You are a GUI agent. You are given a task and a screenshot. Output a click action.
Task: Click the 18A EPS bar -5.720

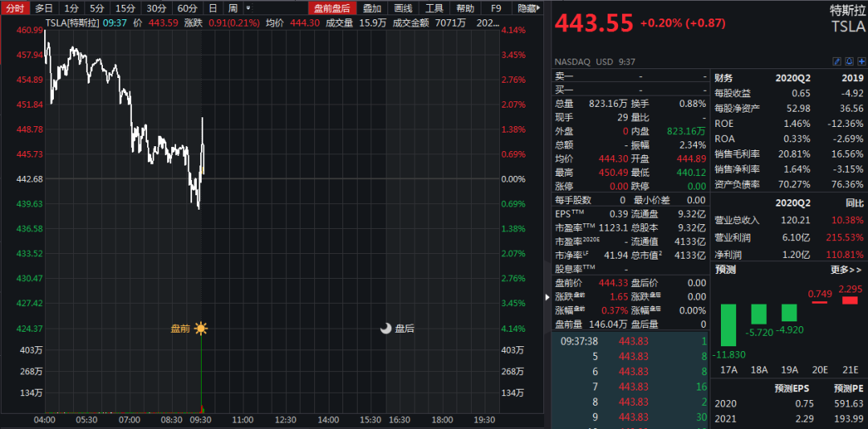759,314
